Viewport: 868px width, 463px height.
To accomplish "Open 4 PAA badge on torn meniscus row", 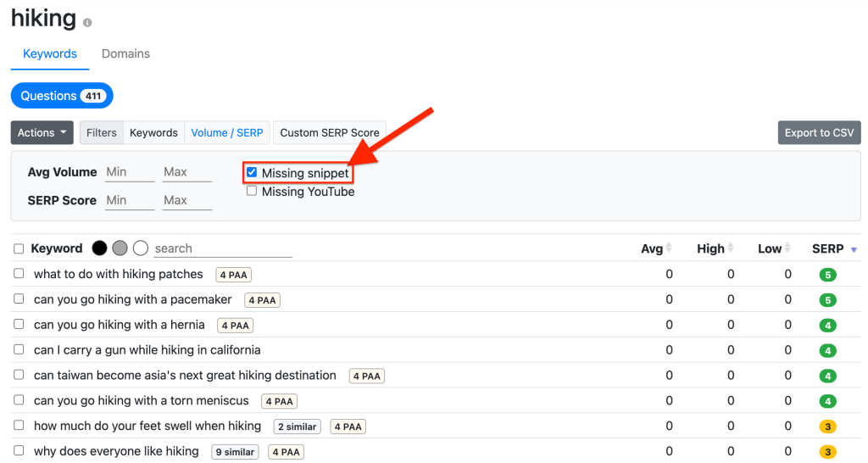I will pyautogui.click(x=280, y=402).
